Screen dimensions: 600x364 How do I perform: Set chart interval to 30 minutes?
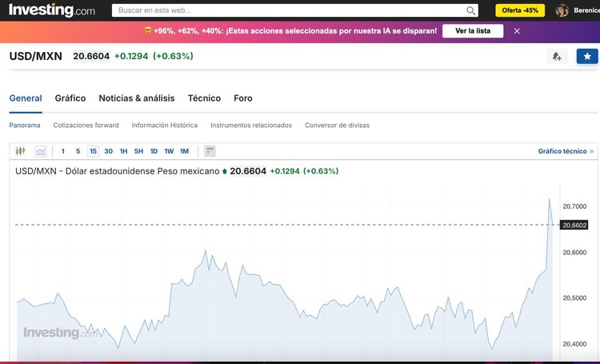point(108,151)
